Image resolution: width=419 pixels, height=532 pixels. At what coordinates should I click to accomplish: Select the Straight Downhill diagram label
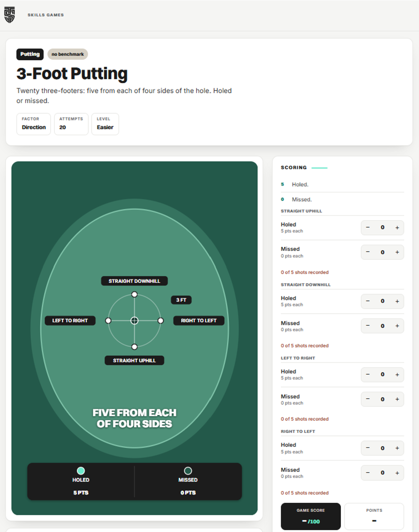click(134, 281)
